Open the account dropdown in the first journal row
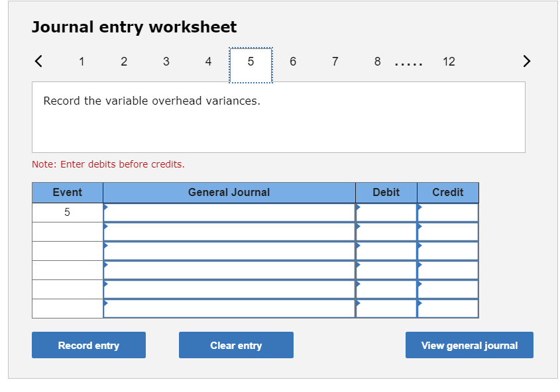The image size is (560, 392). [229, 212]
